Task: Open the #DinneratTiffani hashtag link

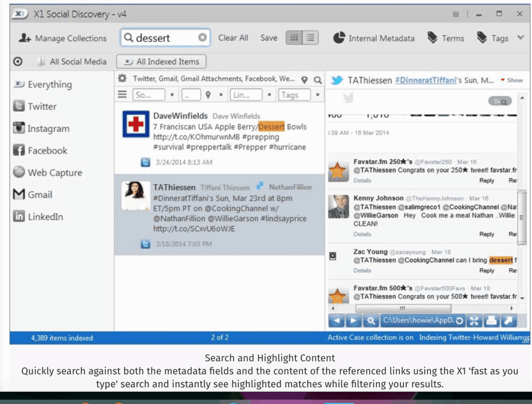Action: tap(425, 80)
